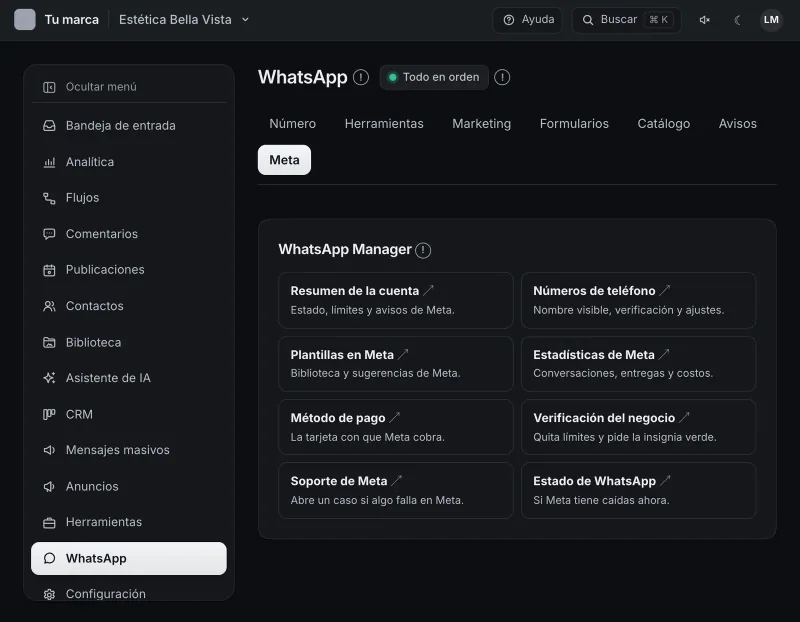Viewport: 800px width, 622px height.
Task: Click the Ayuda help button
Action: click(x=528, y=20)
